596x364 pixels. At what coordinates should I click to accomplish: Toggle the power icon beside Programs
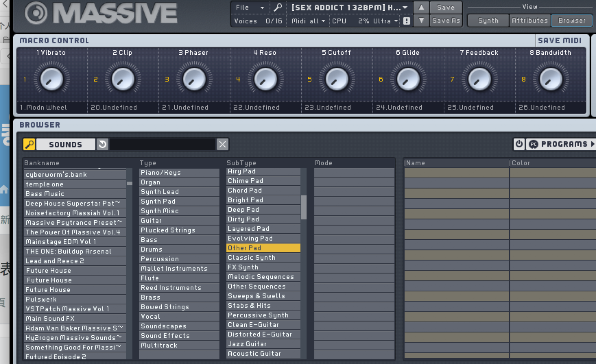click(519, 144)
